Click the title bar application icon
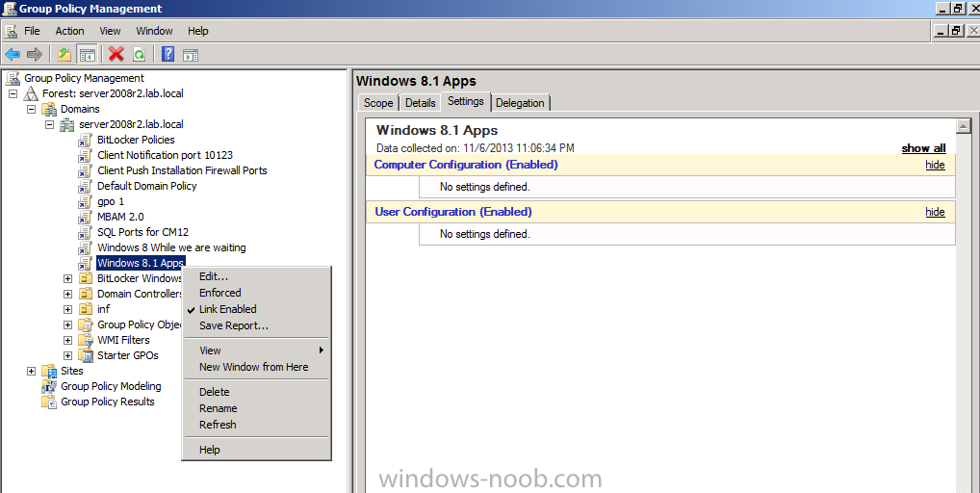Viewport: 980px width, 493px height. [9, 8]
